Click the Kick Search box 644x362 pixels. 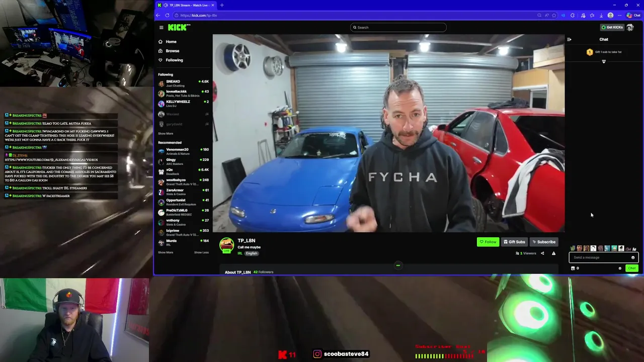click(x=398, y=28)
